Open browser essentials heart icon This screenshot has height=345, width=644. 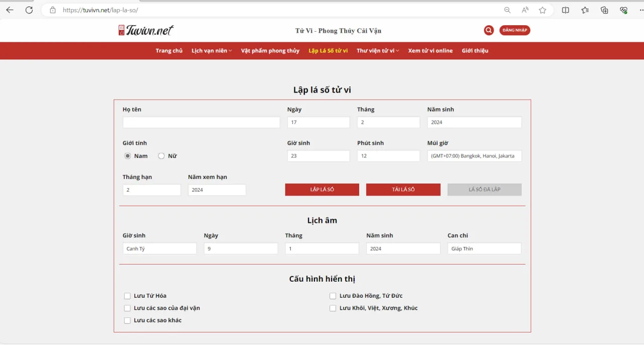tap(624, 10)
